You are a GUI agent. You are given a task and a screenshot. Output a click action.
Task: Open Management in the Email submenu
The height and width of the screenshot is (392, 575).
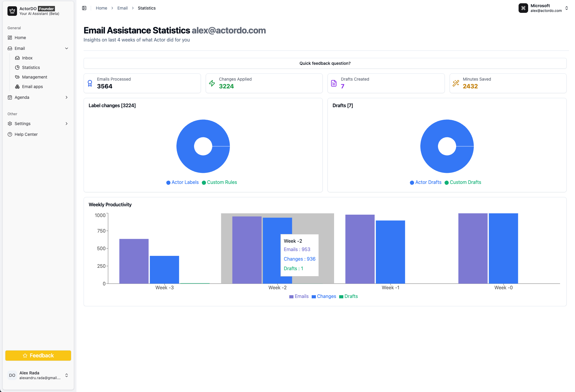click(35, 77)
